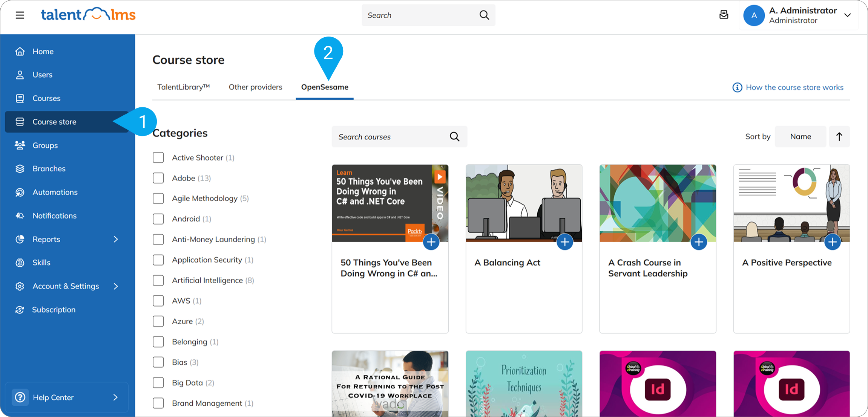Viewport: 868px width, 417px height.
Task: Add 'A Crash Course in Servant Leadership'
Action: pos(699,242)
